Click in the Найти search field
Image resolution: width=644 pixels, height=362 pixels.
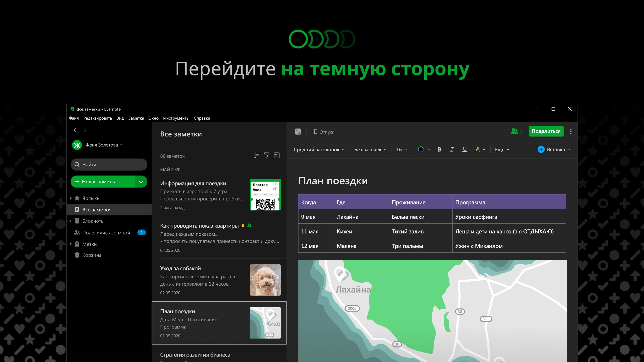click(109, 165)
